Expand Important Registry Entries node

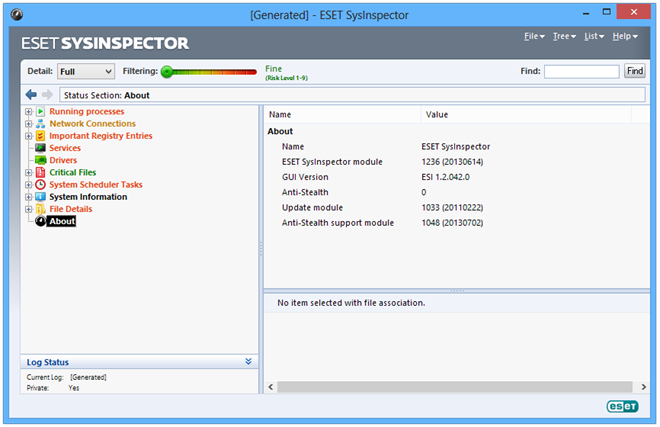tap(29, 136)
